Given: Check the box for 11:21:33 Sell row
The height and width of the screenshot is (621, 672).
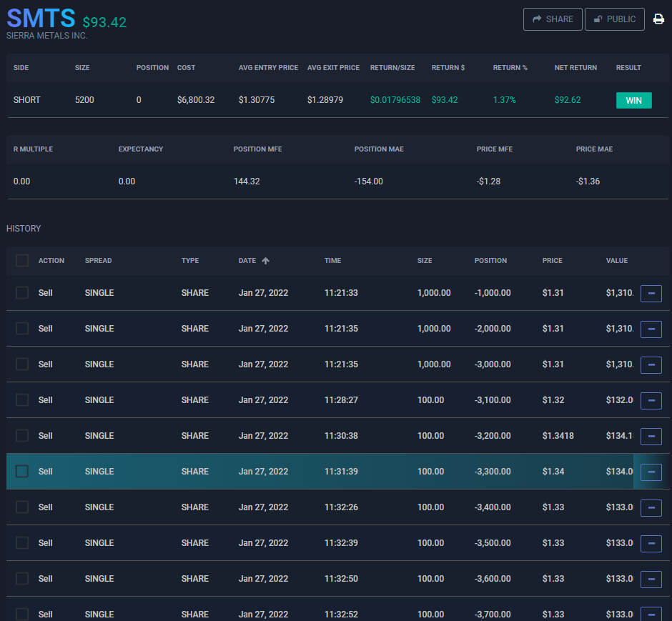Looking at the screenshot, I should [22, 293].
